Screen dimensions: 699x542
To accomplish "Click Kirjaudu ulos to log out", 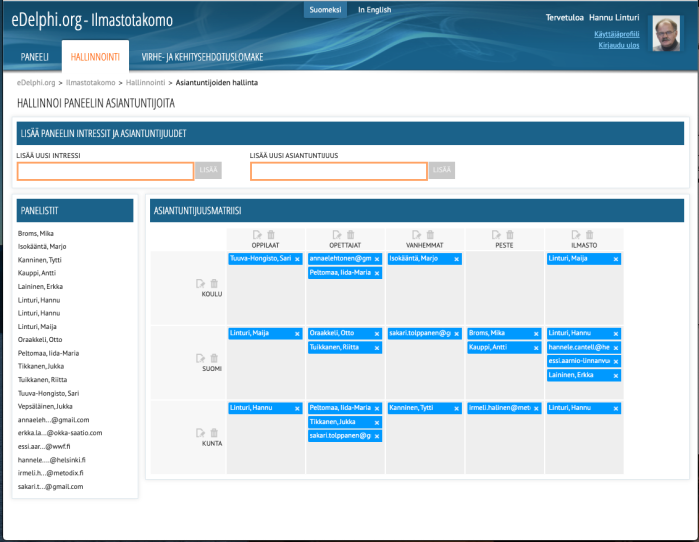I will coord(619,45).
